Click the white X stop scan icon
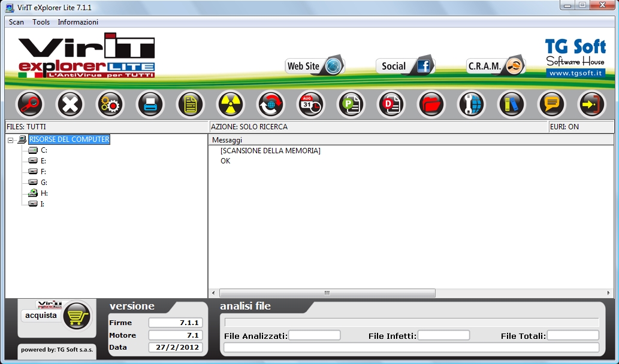The image size is (619, 364). pyautogui.click(x=70, y=105)
